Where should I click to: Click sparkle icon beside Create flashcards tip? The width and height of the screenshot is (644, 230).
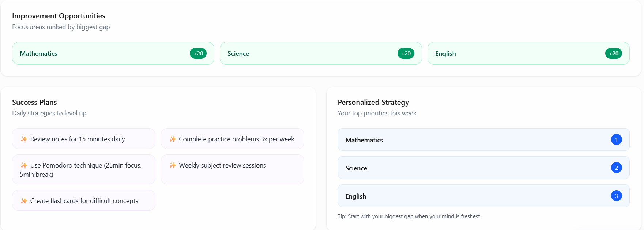[24, 201]
